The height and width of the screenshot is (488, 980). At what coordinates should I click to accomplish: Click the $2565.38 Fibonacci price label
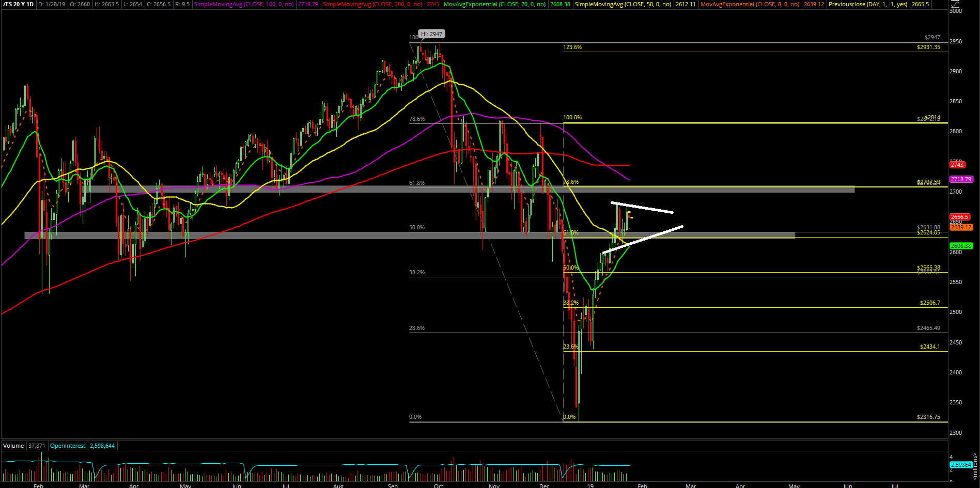point(928,267)
